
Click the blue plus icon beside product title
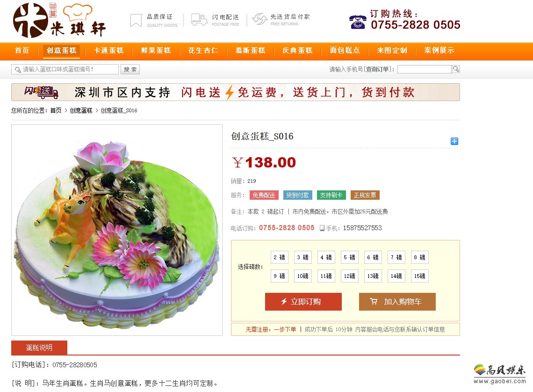pos(454,141)
